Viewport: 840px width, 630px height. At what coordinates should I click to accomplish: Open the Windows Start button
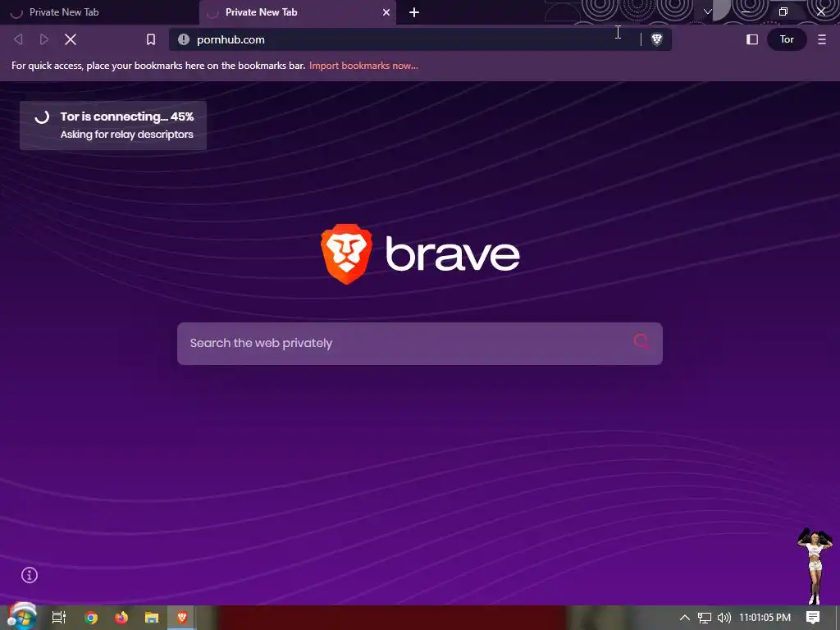tap(21, 617)
